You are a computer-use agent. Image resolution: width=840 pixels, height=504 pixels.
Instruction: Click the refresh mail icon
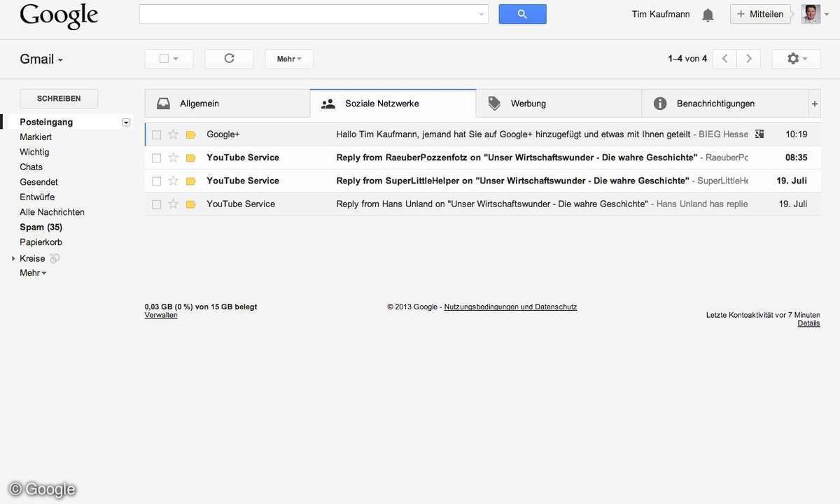tap(229, 59)
